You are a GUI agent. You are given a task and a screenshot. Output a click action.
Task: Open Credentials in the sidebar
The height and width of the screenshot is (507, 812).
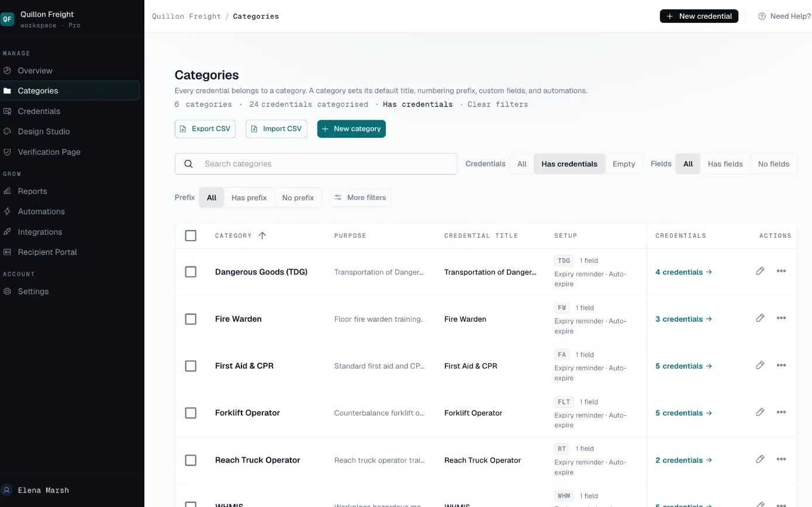[70, 111]
